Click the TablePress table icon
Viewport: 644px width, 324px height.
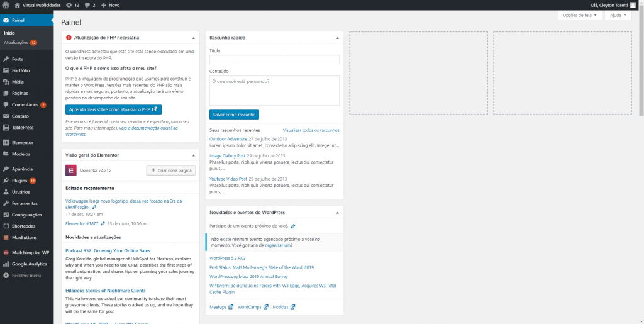click(x=6, y=128)
